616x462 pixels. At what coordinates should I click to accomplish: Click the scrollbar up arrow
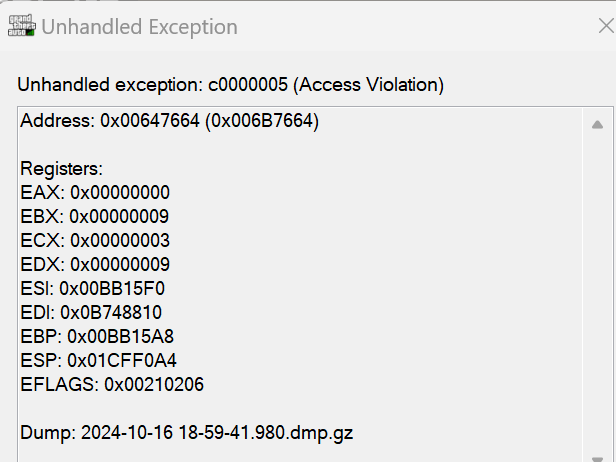[x=597, y=125]
